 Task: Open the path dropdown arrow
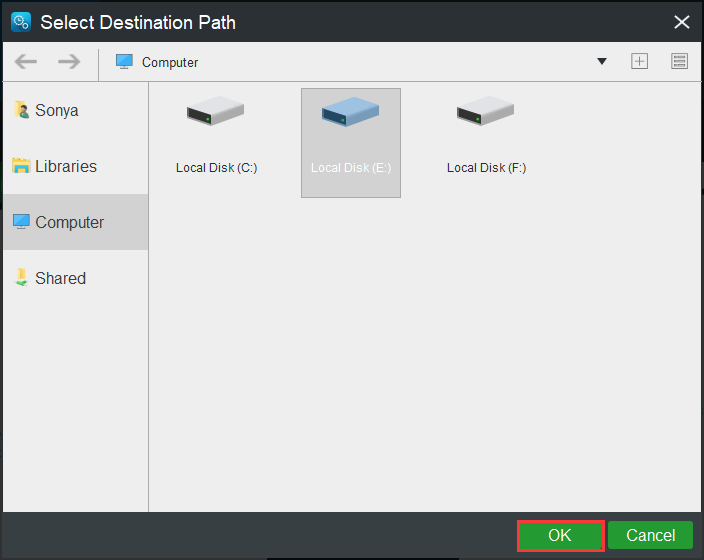pyautogui.click(x=602, y=62)
